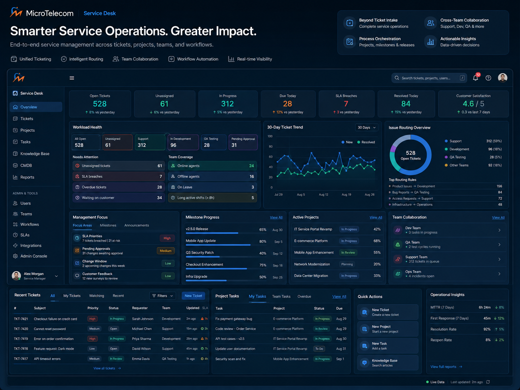Viewport: 520px width, 390px height.
Task: Select the Focus Areas tab
Action: [82, 225]
